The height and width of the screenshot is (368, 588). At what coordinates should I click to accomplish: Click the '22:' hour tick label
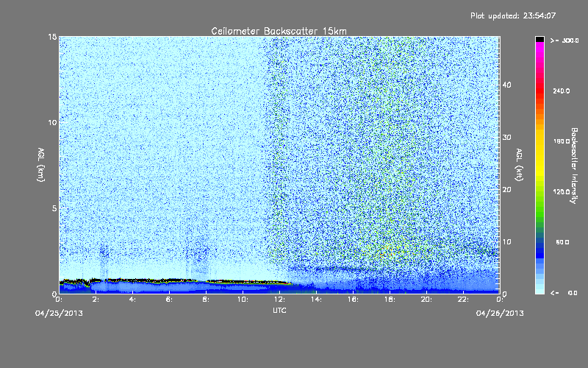click(464, 300)
